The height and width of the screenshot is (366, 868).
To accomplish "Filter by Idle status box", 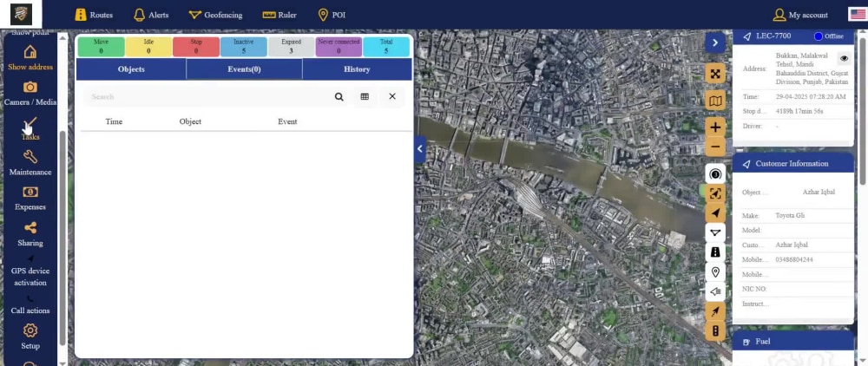I will (148, 47).
